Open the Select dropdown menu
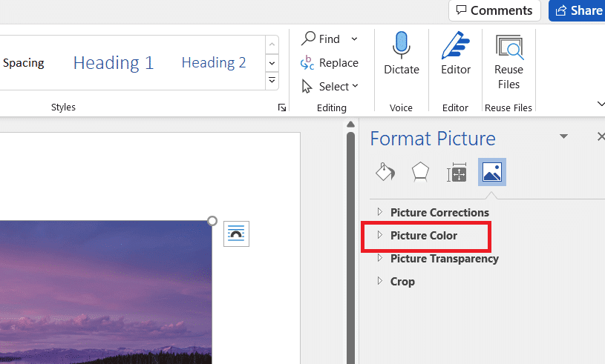This screenshot has height=364, width=605. (330, 87)
